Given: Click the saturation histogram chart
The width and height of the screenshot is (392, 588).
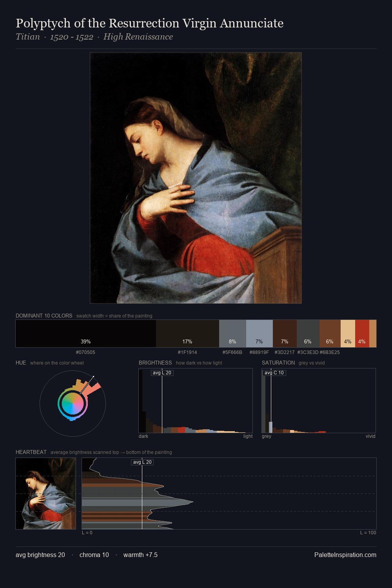Looking at the screenshot, I should [x=319, y=401].
